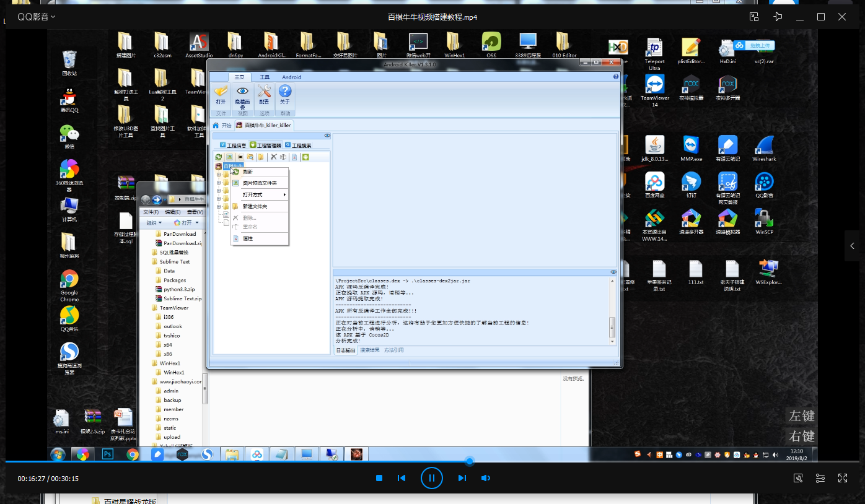Switch to the Android ribbon tab
Viewport: 865px width, 504px height.
(292, 77)
